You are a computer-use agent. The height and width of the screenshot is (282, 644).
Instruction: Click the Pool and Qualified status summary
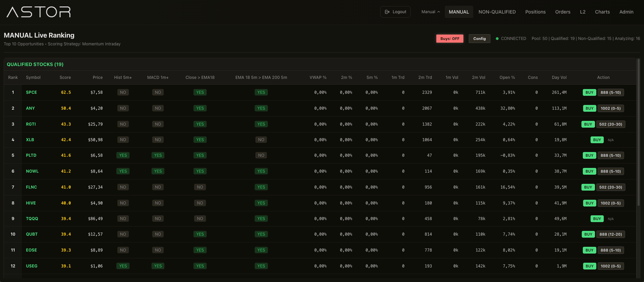click(586, 39)
